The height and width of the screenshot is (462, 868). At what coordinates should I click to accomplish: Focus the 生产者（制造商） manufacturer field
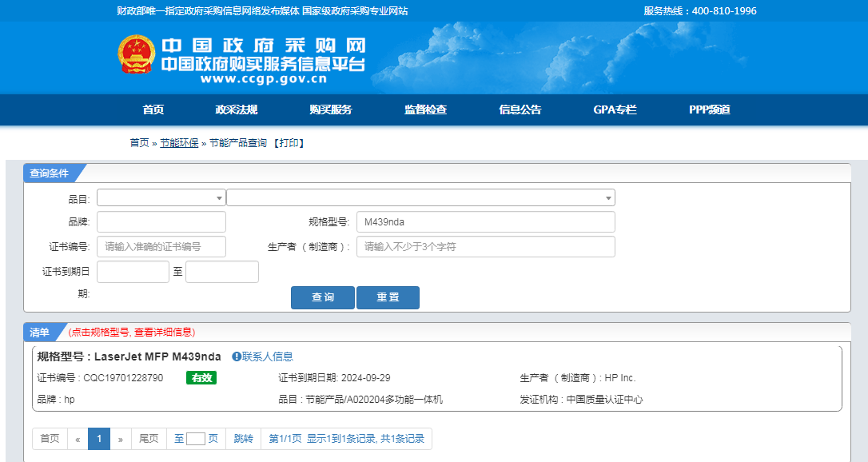click(485, 247)
